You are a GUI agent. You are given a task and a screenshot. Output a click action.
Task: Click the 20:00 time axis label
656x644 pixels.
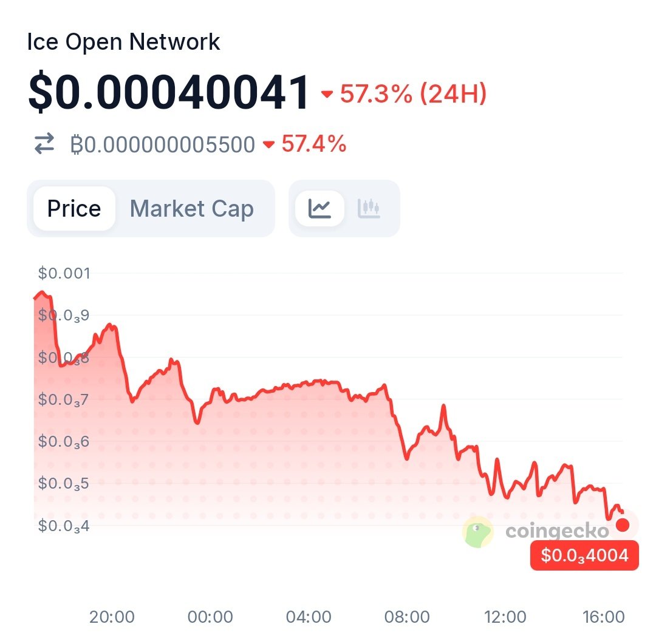pyautogui.click(x=112, y=617)
